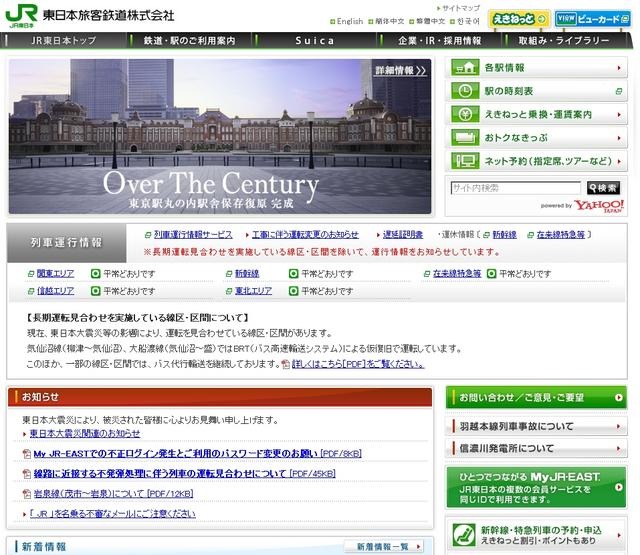
Task: Click the Tokyo Station Over The Century image
Action: (x=220, y=136)
